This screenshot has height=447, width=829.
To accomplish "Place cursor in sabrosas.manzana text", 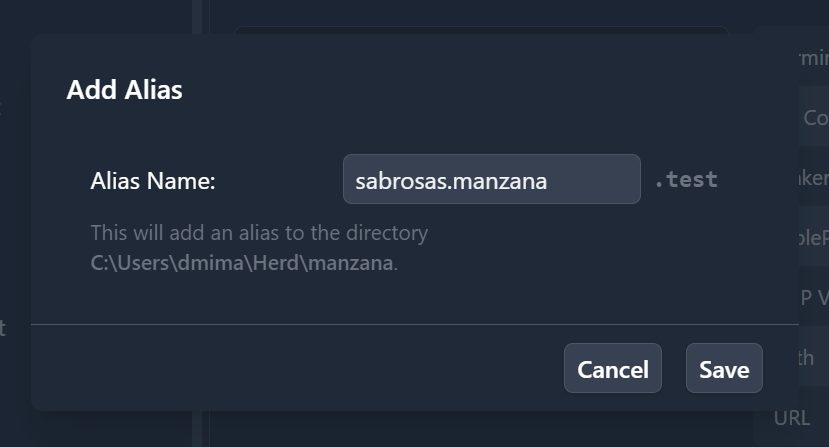I will (451, 181).
